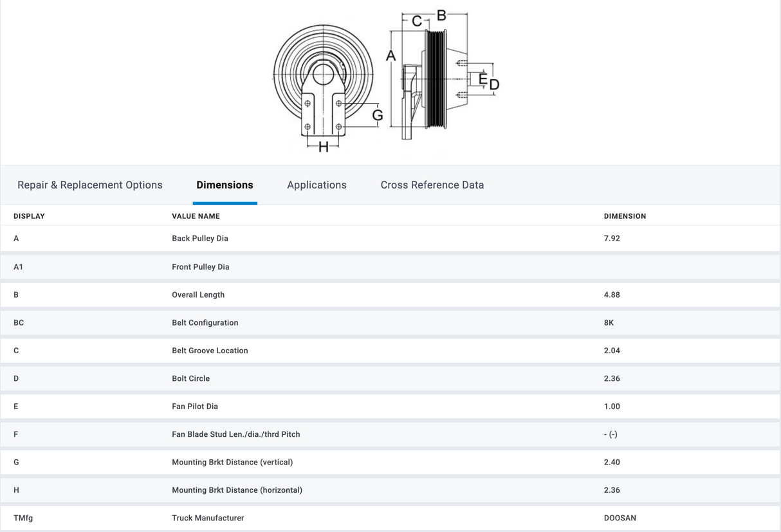Image resolution: width=781 pixels, height=532 pixels.
Task: Click the Belt Configuration value name
Action: pyautogui.click(x=205, y=323)
